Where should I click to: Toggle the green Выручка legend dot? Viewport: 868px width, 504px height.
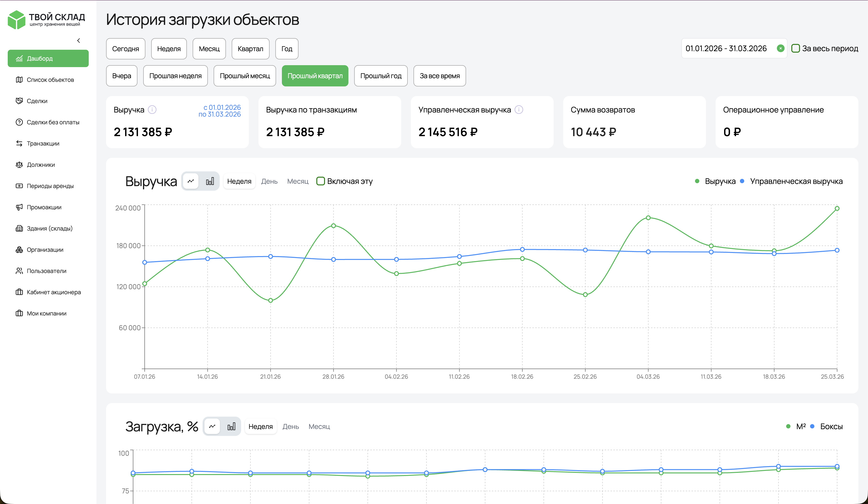tap(697, 181)
